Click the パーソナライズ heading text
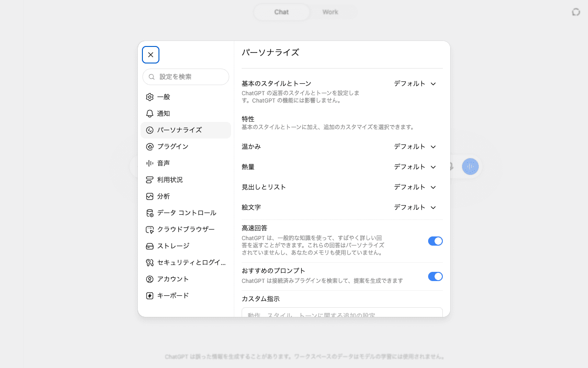The width and height of the screenshot is (588, 368). pos(271,52)
